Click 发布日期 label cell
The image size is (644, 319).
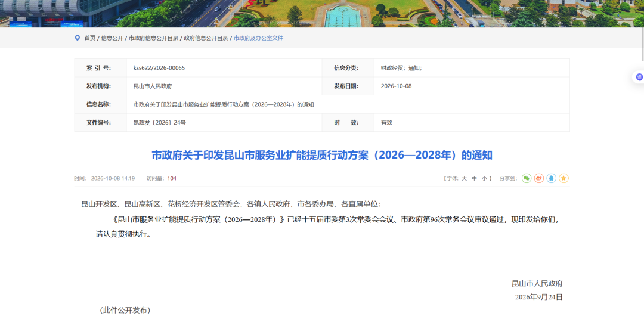click(x=348, y=86)
